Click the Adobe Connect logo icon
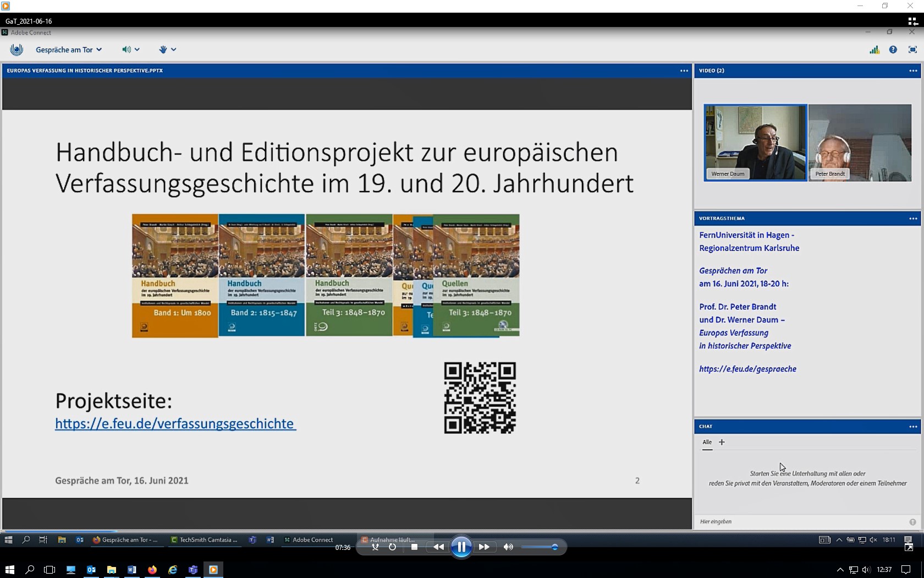 (16, 50)
